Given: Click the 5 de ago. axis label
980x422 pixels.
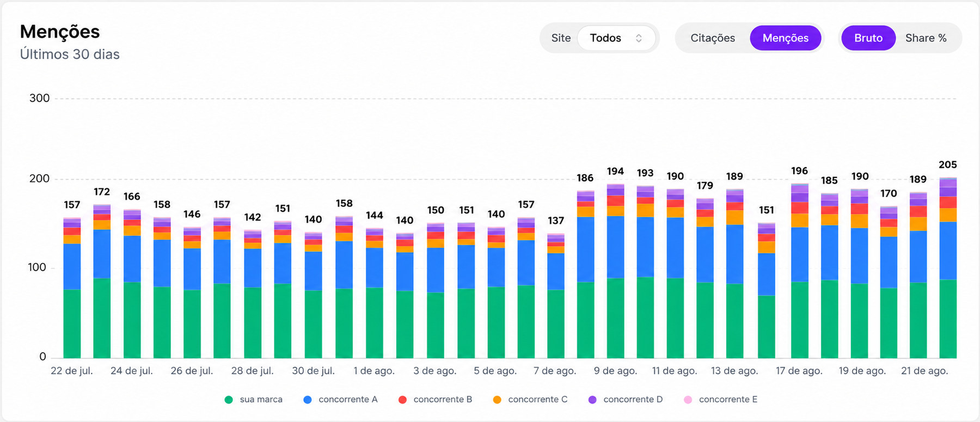Looking at the screenshot, I should click(495, 371).
